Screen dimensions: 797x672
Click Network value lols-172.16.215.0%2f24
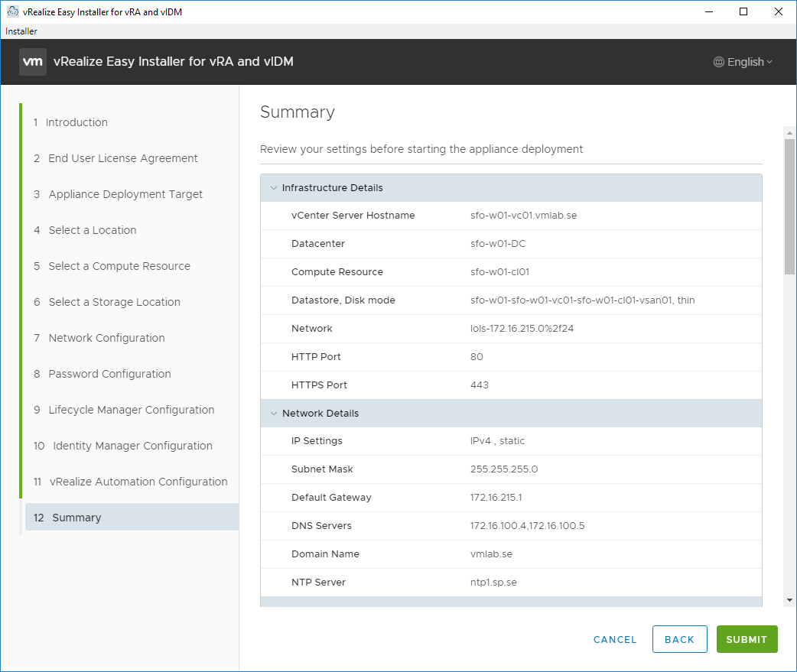pos(522,329)
